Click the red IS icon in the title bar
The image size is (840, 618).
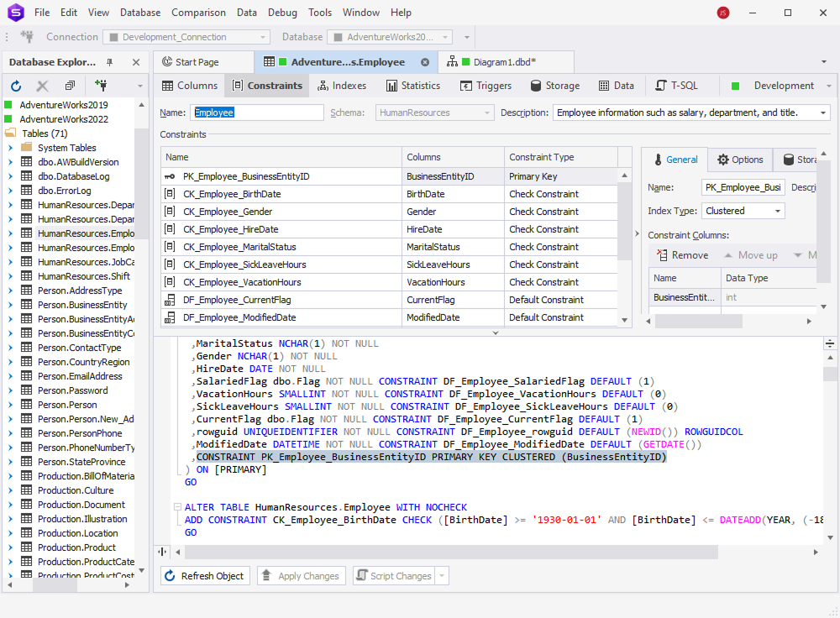[x=721, y=12]
